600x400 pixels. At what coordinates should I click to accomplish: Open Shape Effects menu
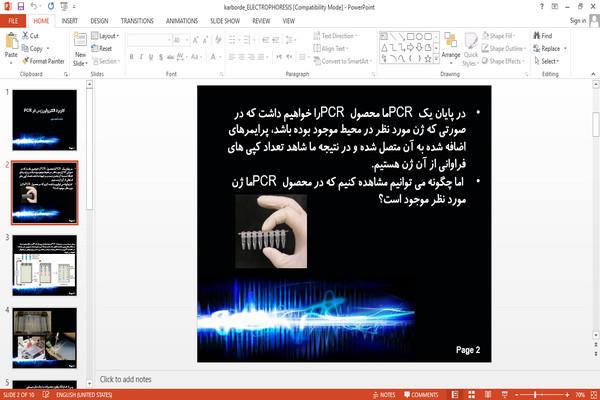pos(503,61)
